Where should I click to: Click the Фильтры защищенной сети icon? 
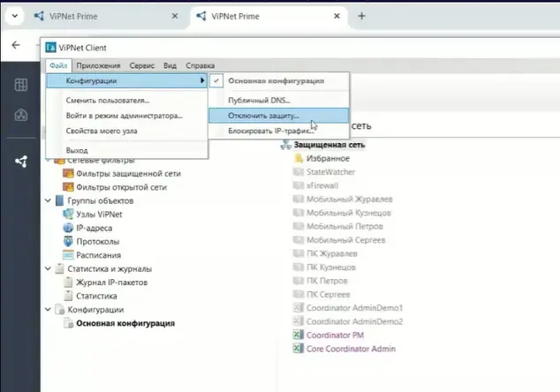[68, 174]
